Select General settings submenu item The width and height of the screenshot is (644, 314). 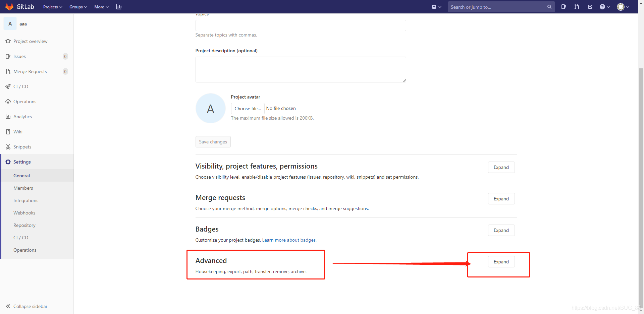(x=38, y=176)
